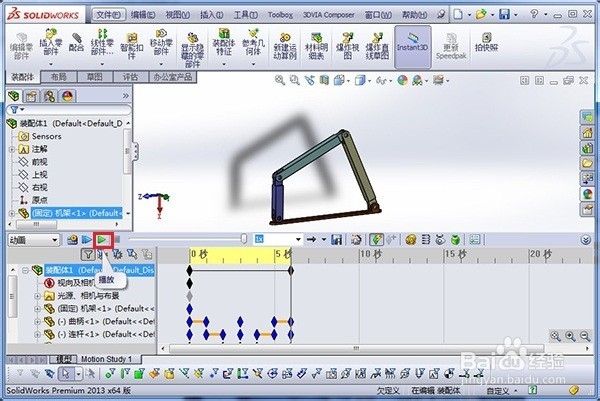The image size is (600, 401).
Task: Open the DisplayManager tab icon
Action: tap(67, 96)
